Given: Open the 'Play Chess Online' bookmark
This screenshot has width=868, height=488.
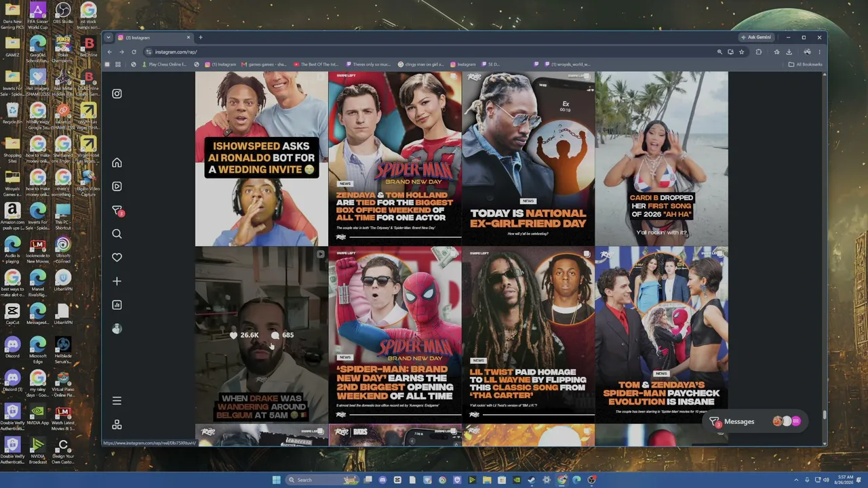Looking at the screenshot, I should coord(163,64).
